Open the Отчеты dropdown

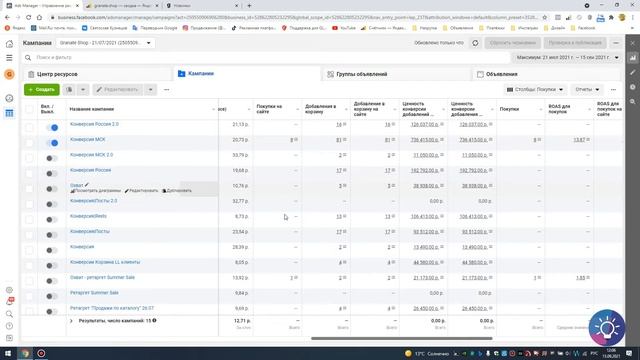(x=587, y=89)
